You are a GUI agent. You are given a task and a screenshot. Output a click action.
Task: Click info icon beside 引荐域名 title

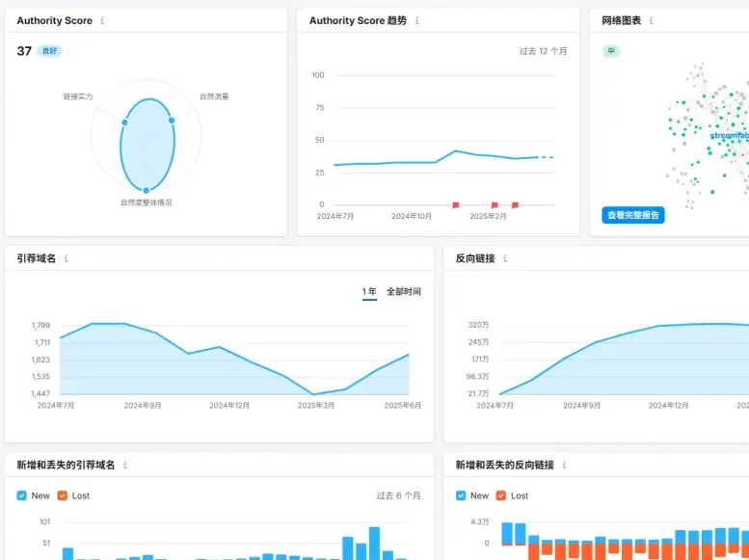pyautogui.click(x=67, y=258)
